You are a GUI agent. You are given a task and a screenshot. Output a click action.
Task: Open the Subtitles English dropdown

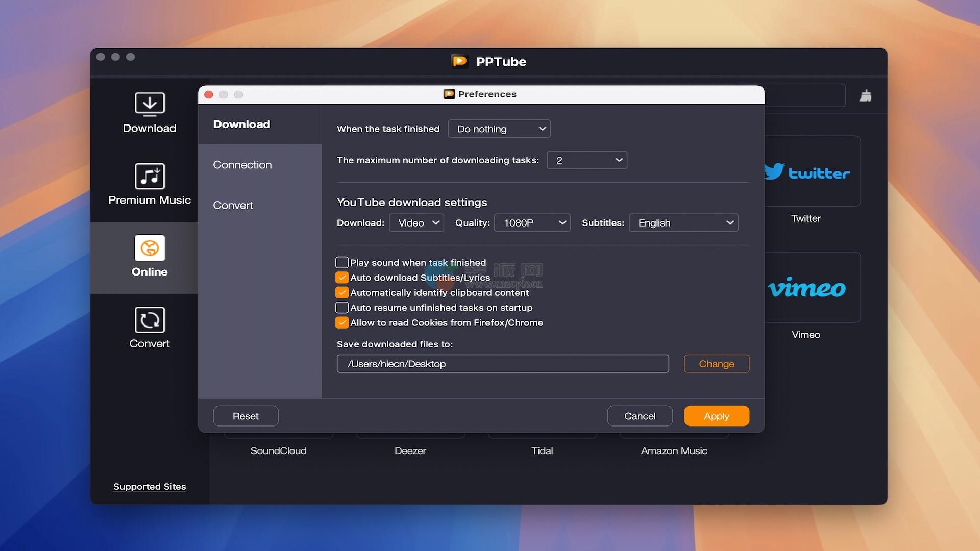coord(683,223)
